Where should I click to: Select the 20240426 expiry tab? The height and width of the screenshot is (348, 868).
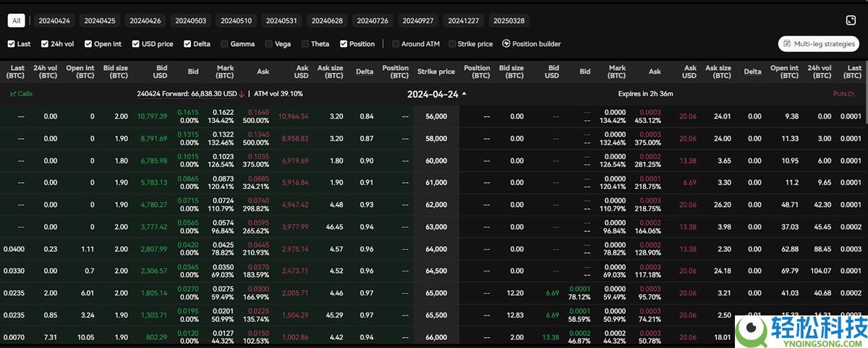coord(145,21)
